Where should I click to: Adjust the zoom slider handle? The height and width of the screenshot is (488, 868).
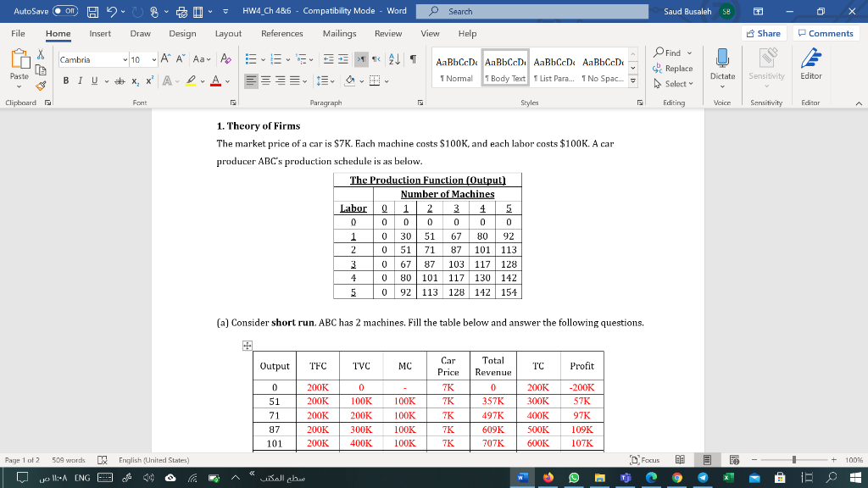tap(794, 460)
